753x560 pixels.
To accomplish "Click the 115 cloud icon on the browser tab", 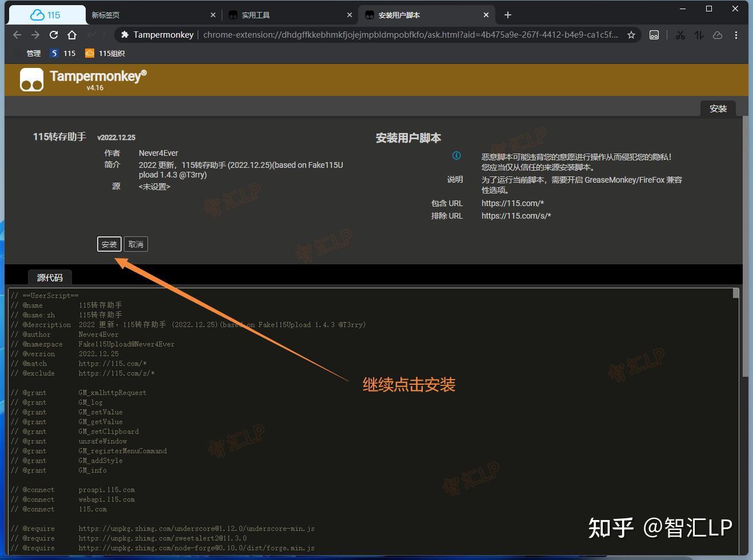I will (36, 14).
